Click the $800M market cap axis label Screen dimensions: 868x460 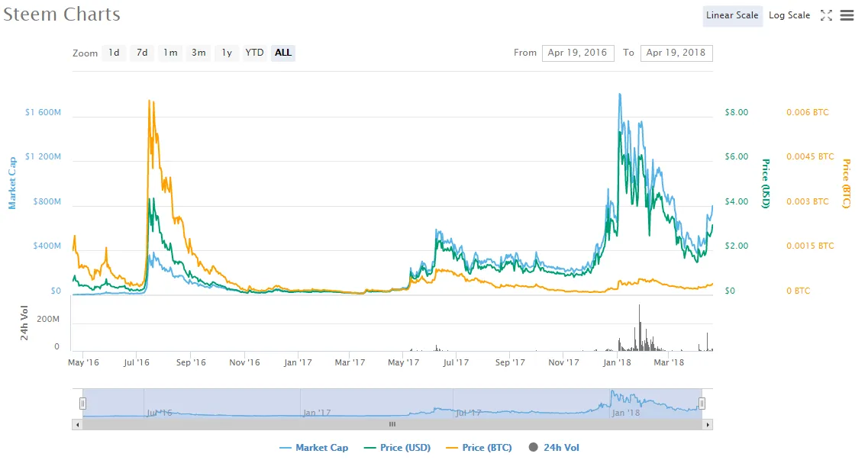point(47,201)
